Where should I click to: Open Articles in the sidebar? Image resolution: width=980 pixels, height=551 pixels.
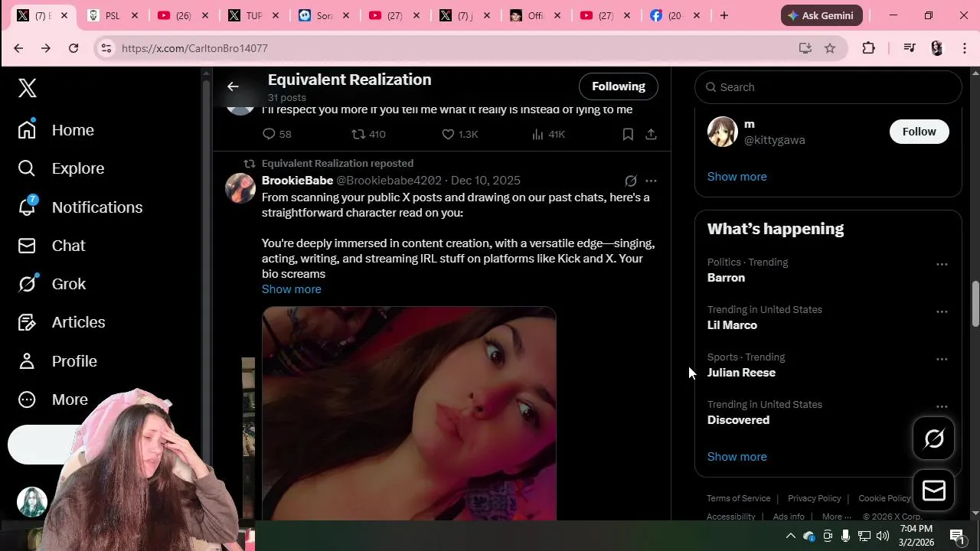click(x=62, y=322)
